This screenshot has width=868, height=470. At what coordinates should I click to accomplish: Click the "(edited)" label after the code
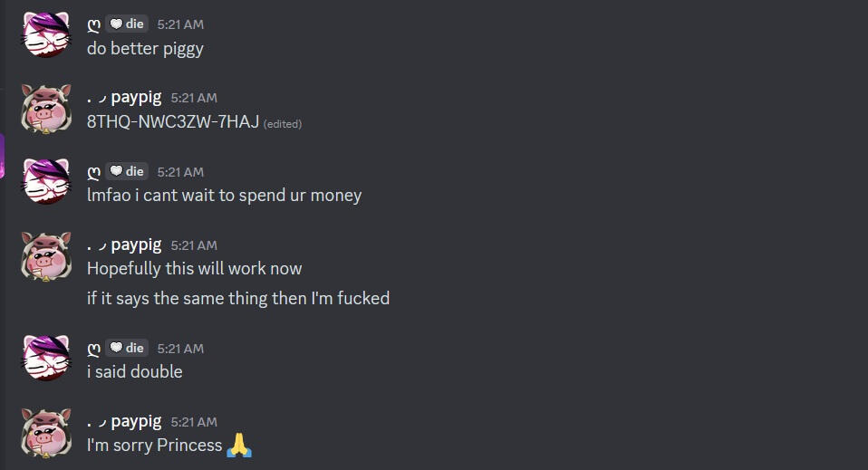tap(283, 124)
